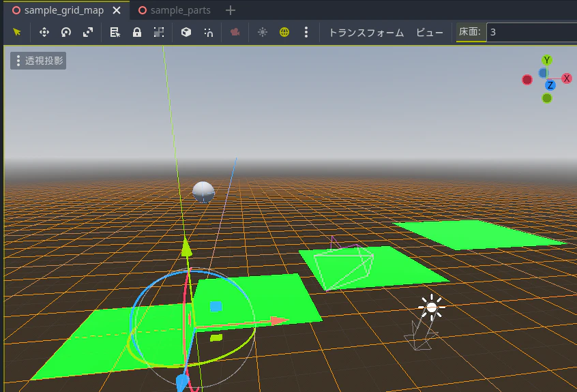The width and height of the screenshot is (577, 392).
Task: Click the red X-axis transform arrow
Action: 278,321
